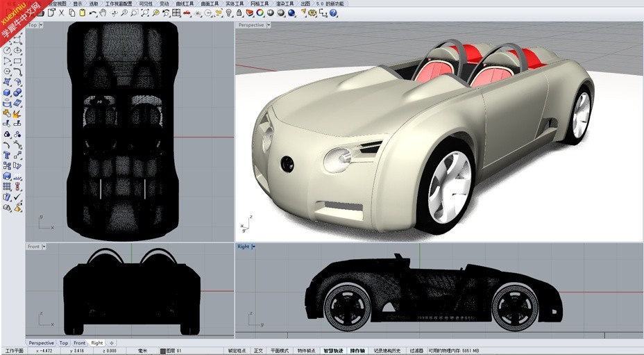Open the 工作平面 coordinate system selector
The image size is (644, 355).
coord(14,351)
